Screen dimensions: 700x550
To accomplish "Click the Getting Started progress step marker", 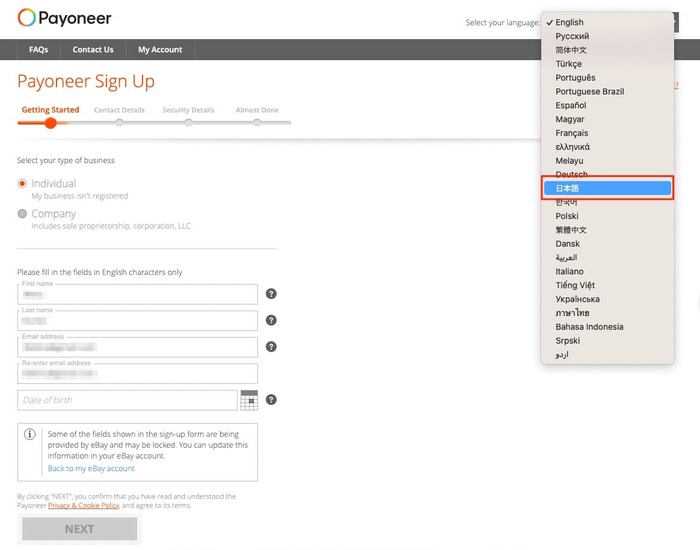I will [x=50, y=123].
